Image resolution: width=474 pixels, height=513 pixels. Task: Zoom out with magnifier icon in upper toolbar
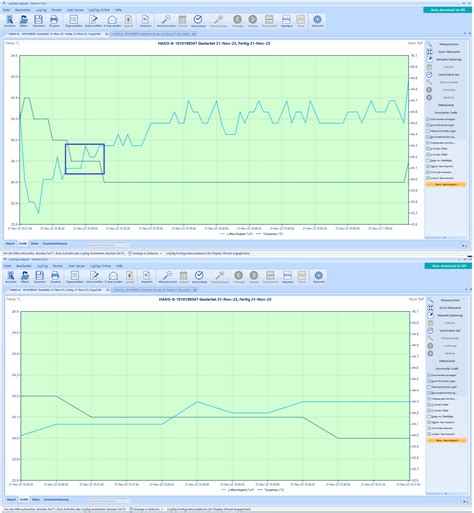166,21
